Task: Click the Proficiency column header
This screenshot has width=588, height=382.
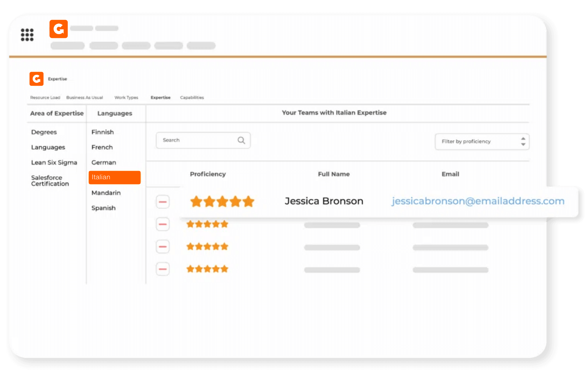Action: pos(208,174)
